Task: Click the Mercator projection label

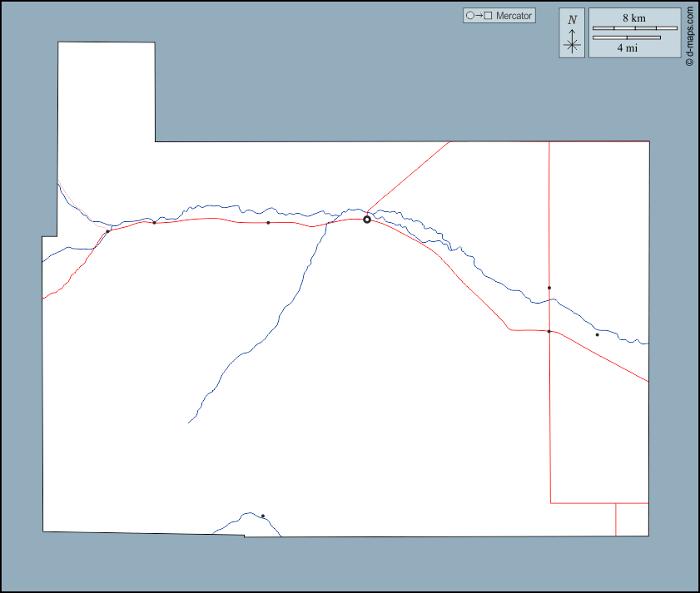Action: point(514,16)
